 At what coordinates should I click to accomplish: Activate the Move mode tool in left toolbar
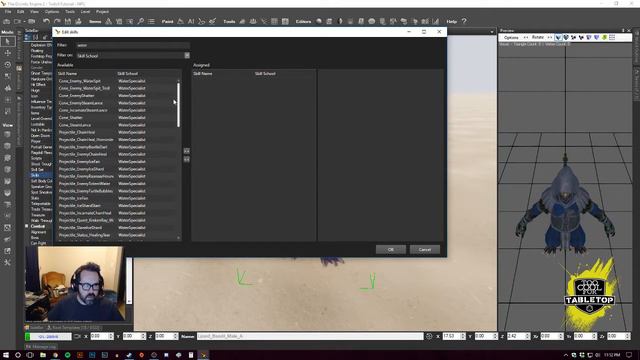(x=7, y=53)
